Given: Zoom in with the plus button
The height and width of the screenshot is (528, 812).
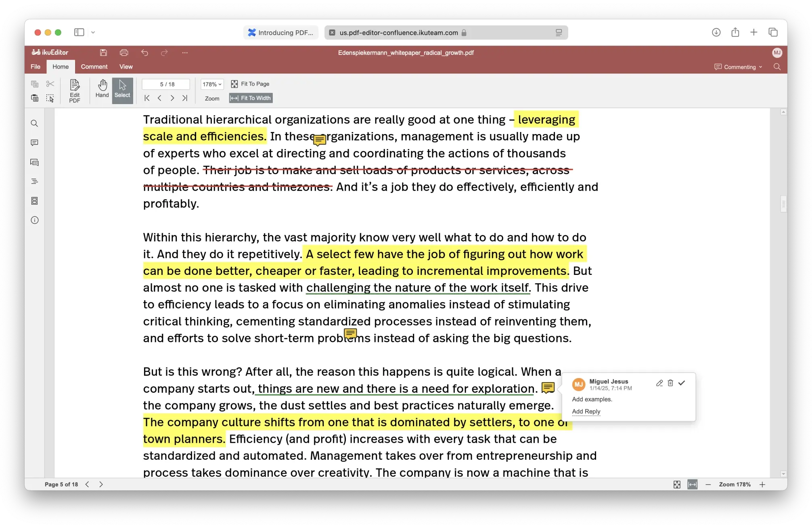Looking at the screenshot, I should click(x=762, y=484).
